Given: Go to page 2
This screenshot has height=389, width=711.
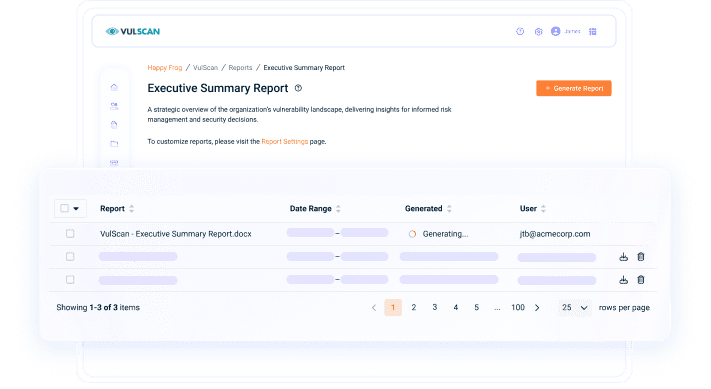Looking at the screenshot, I should click(x=414, y=307).
